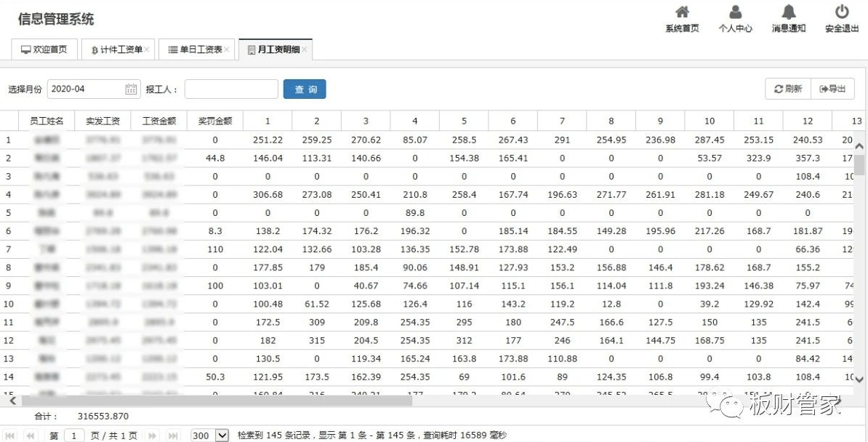Screen dimensions: 868x442
Task: Open the 计件工资单 tab
Action: pyautogui.click(x=118, y=49)
